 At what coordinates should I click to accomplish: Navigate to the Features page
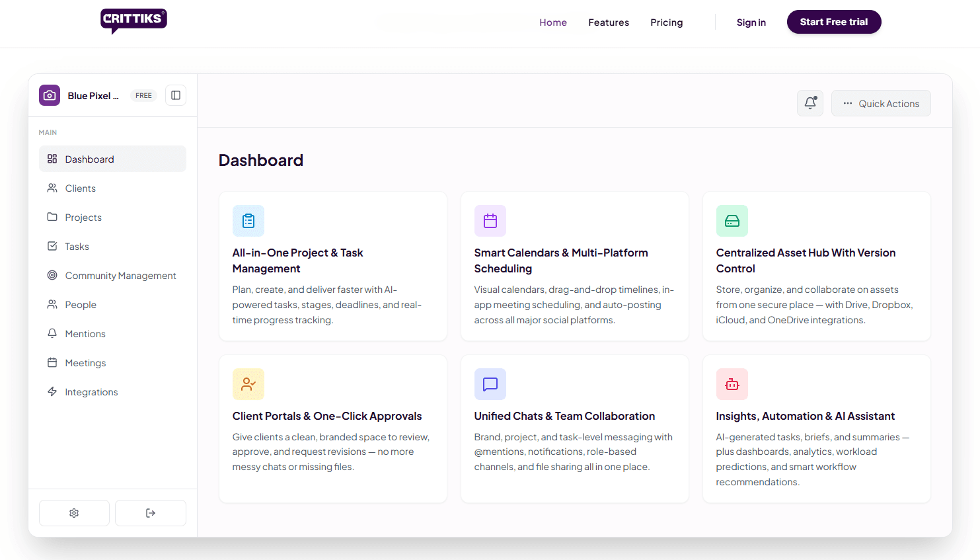coord(609,22)
